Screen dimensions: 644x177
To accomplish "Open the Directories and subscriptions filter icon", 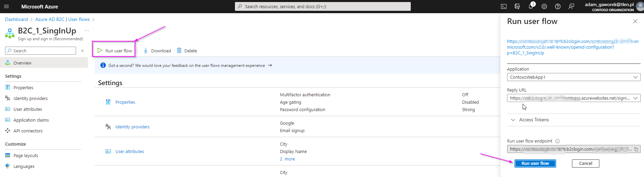I will [x=517, y=6].
